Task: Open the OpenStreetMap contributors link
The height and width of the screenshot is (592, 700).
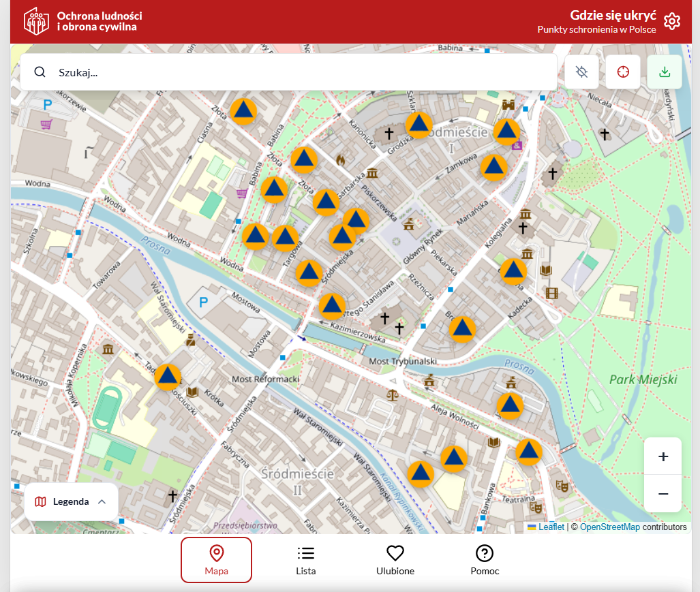Action: 609,527
